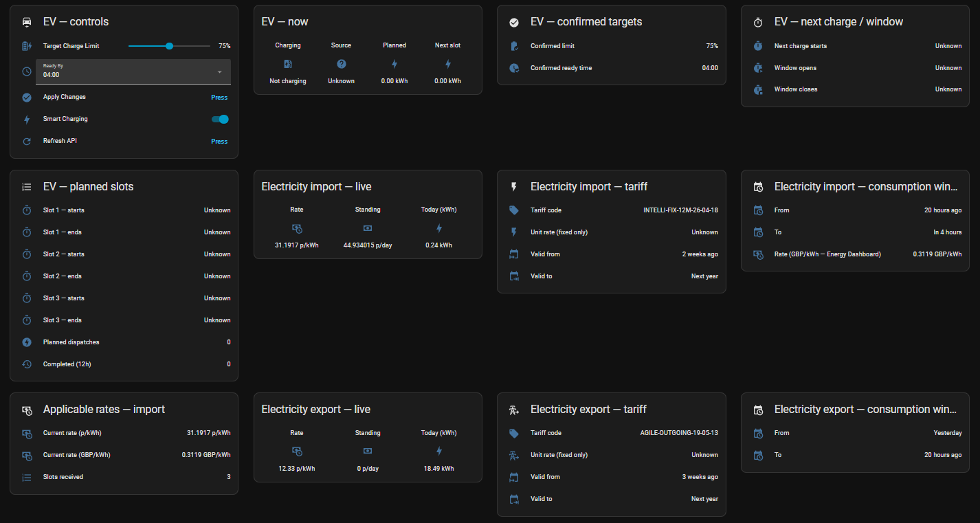
Task: Click the history icon beside Completed (12h)
Action: coord(27,364)
